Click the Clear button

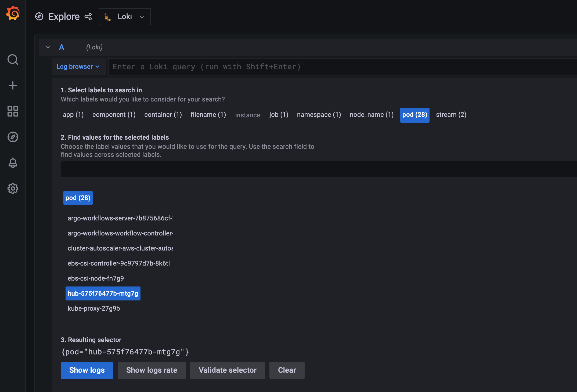tap(287, 370)
